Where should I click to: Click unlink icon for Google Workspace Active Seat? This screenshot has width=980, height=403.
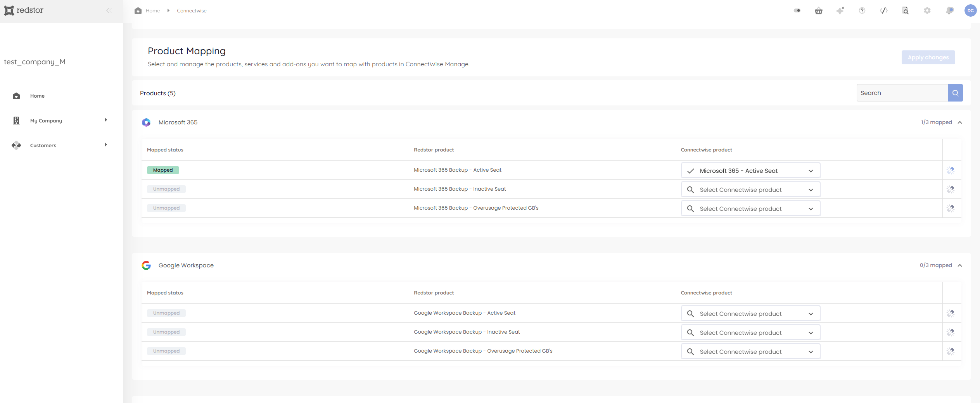951,313
